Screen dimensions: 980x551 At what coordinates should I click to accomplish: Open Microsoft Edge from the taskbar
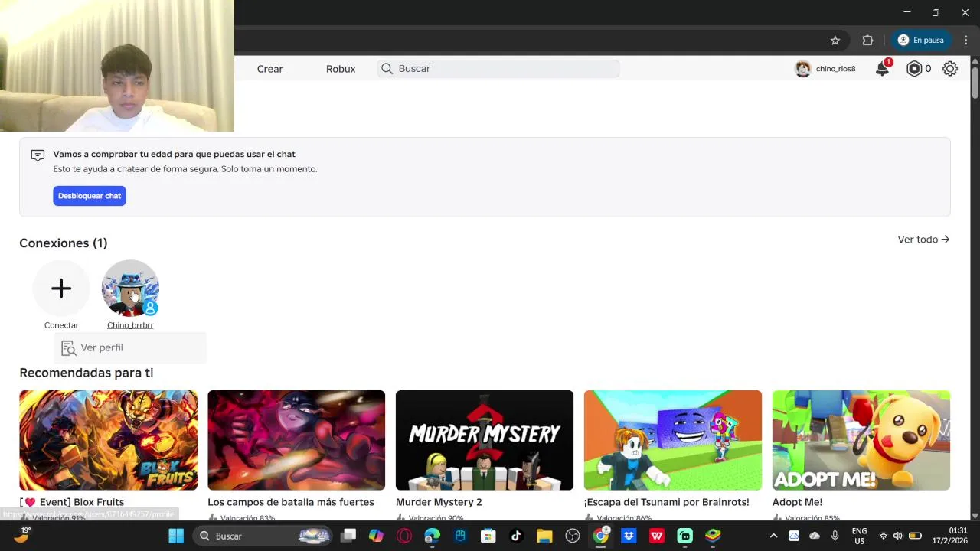coord(433,536)
